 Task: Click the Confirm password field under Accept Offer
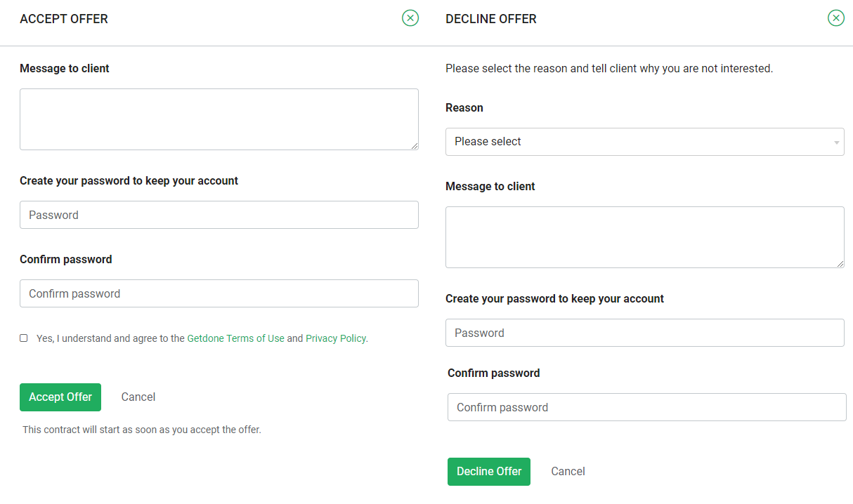click(219, 293)
